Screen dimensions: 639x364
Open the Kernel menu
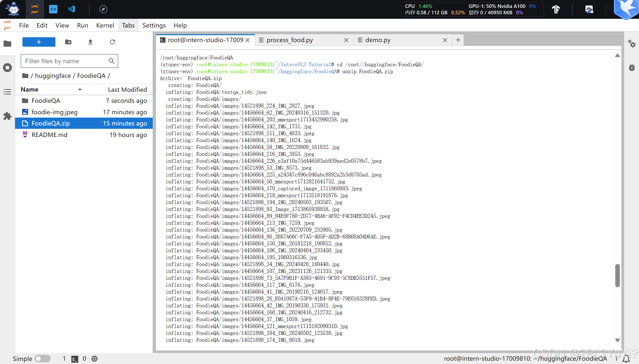(105, 26)
